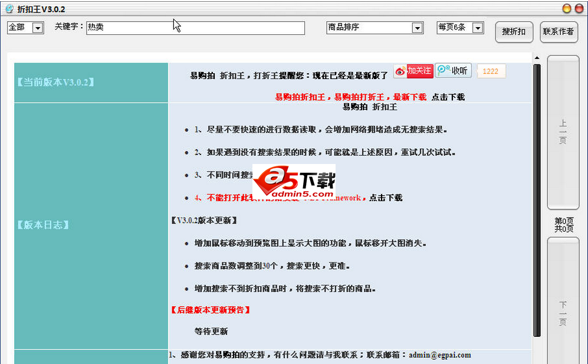This screenshot has width=588, height=364.
Task: Click 点击下载 link in item 4
Action: coord(386,198)
